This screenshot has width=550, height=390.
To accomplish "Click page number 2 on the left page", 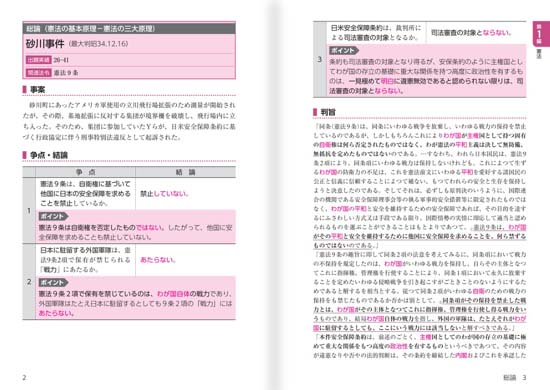I will coord(24,378).
